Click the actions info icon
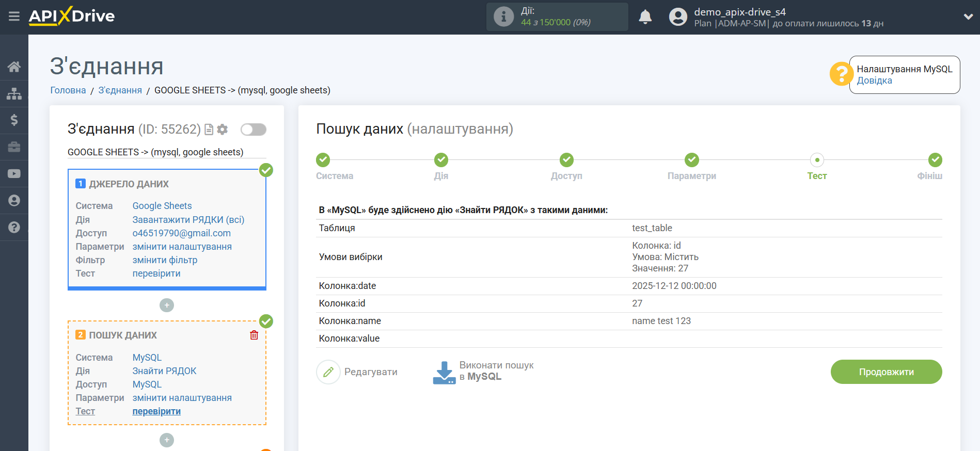 click(x=503, y=17)
